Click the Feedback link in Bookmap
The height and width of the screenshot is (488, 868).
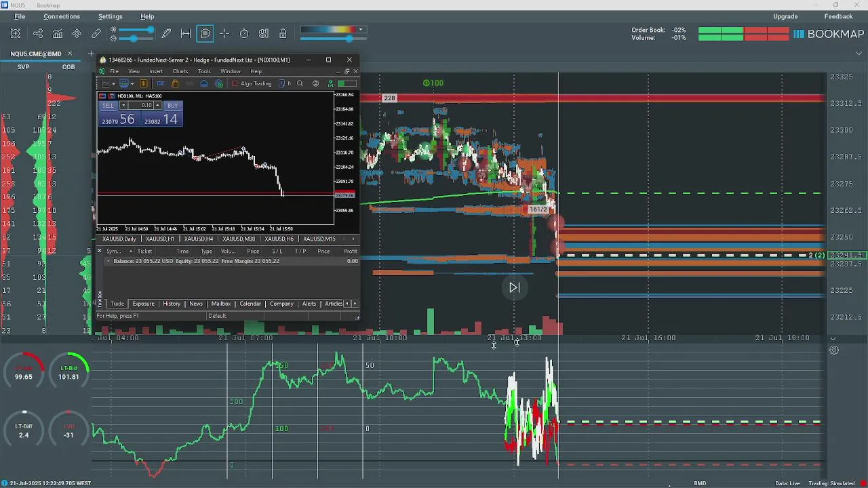click(838, 16)
